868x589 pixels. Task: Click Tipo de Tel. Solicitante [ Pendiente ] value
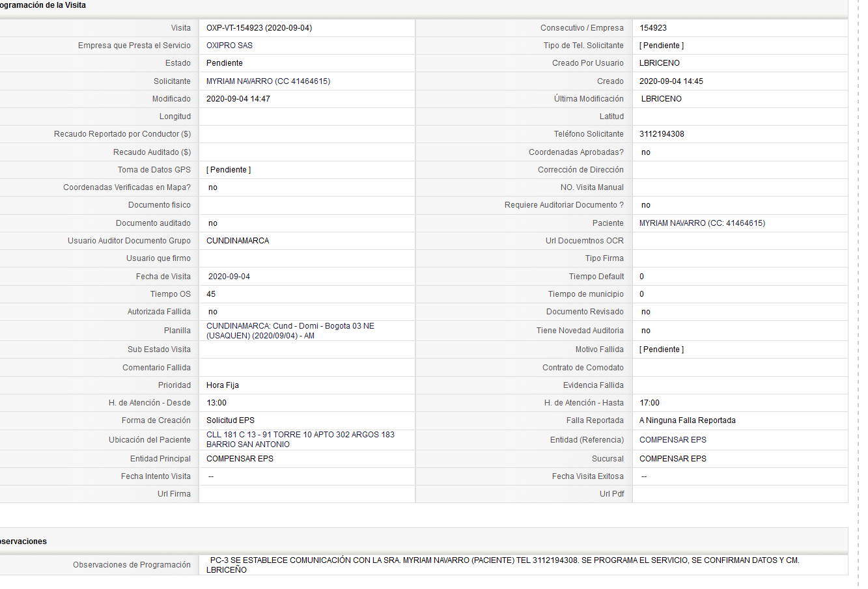click(x=662, y=46)
